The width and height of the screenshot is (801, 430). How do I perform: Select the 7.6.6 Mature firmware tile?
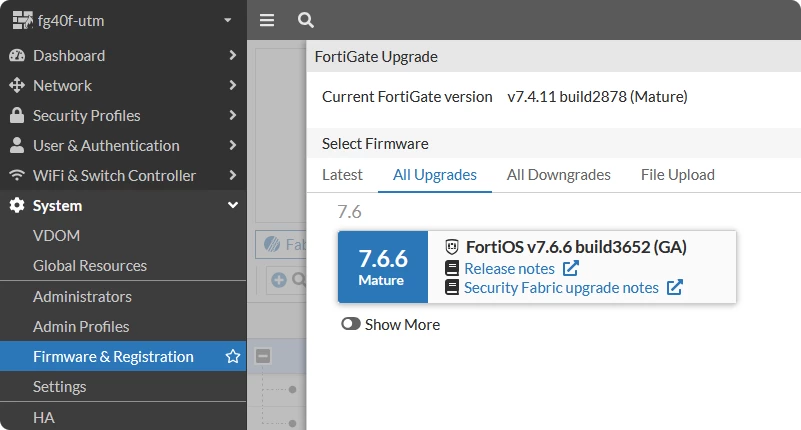[x=383, y=267]
